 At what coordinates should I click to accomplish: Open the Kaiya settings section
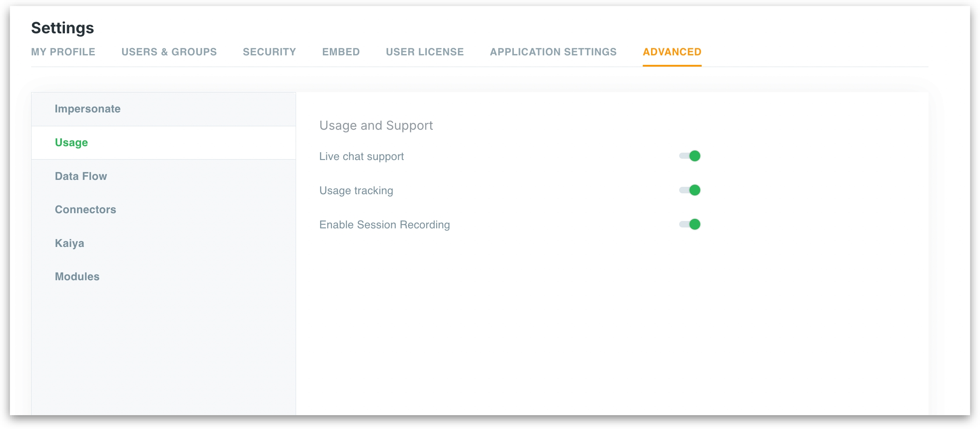69,243
